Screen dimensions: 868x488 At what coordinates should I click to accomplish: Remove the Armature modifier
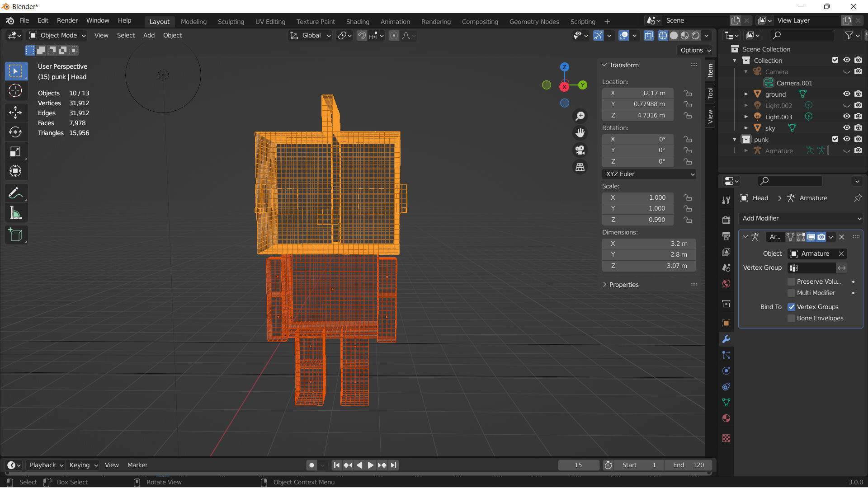[841, 237]
